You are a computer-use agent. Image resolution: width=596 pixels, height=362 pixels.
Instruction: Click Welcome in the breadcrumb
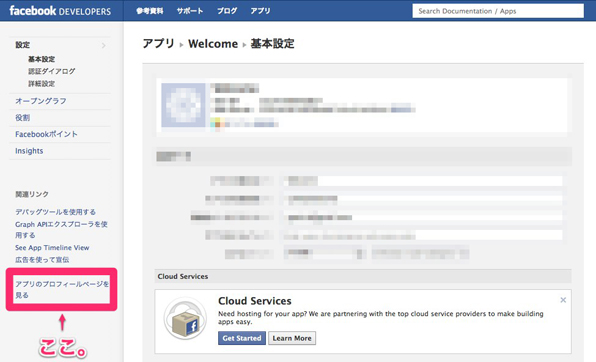(x=213, y=44)
